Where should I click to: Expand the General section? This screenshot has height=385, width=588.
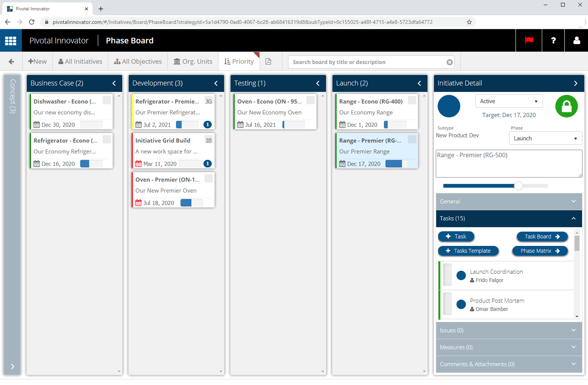(x=509, y=202)
